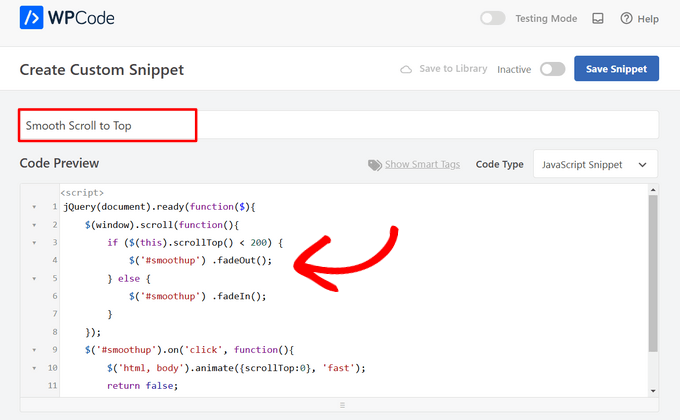The width and height of the screenshot is (680, 420).
Task: Click the 'Create Custom Snippet' heading
Action: click(102, 70)
